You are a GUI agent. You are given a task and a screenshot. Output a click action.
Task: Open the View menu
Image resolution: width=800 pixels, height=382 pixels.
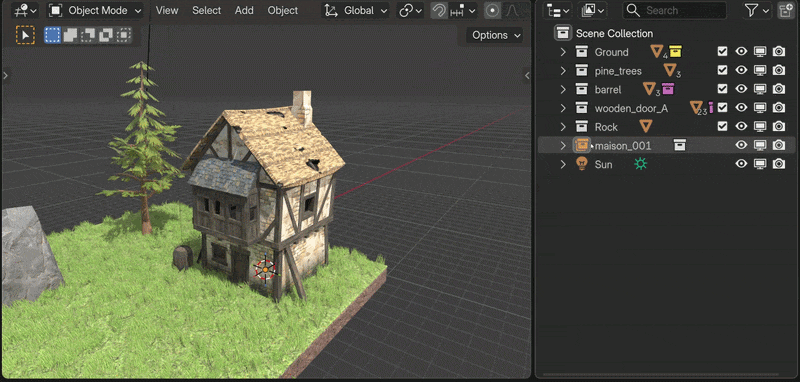pos(167,10)
